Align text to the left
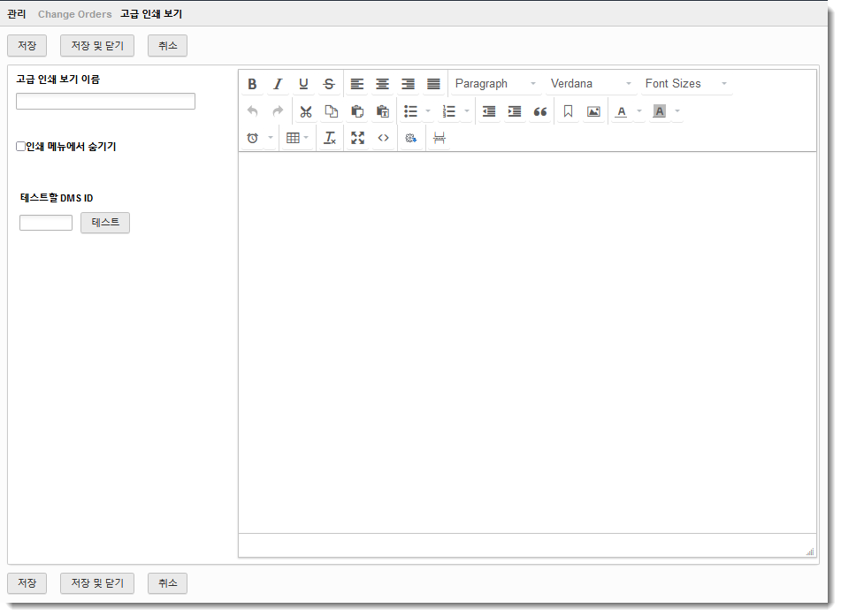The image size is (841, 616). [x=356, y=84]
